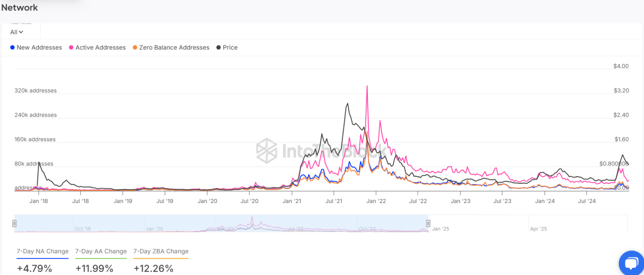Click the left range slider handle
Image resolution: width=644 pixels, height=275 pixels.
14,224
